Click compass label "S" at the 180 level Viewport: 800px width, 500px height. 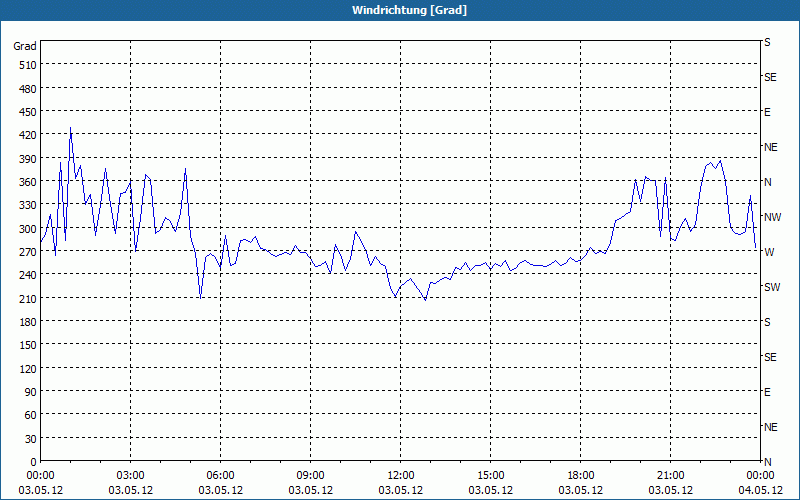click(767, 322)
